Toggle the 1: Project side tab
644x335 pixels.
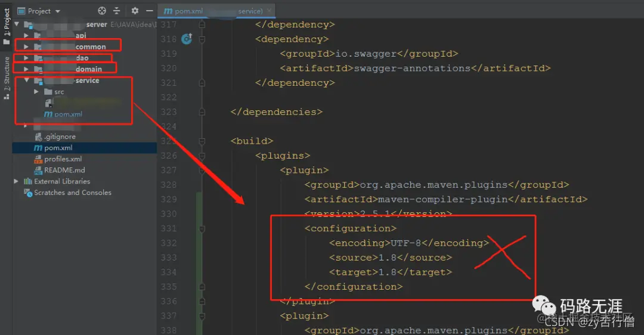[x=6, y=26]
